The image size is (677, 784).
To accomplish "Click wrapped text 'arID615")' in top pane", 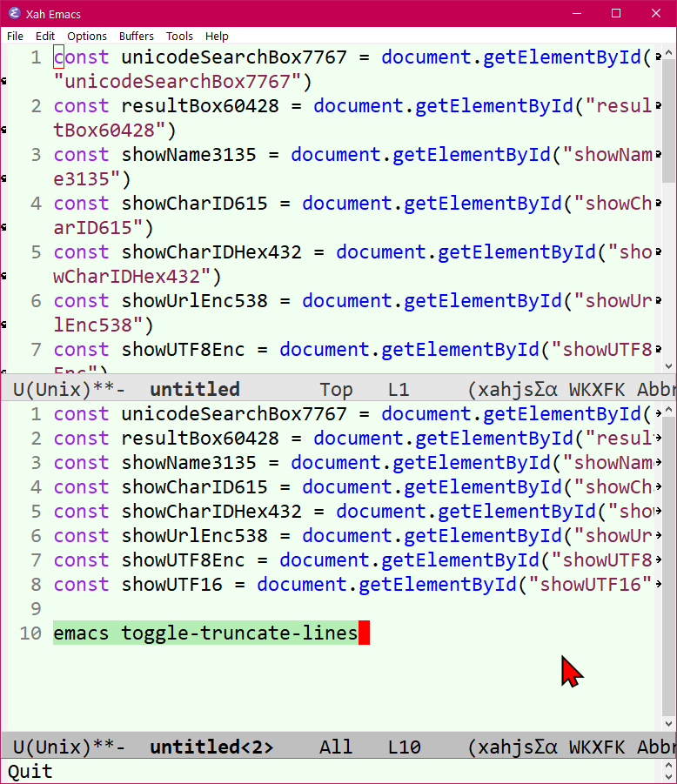I will click(x=103, y=227).
